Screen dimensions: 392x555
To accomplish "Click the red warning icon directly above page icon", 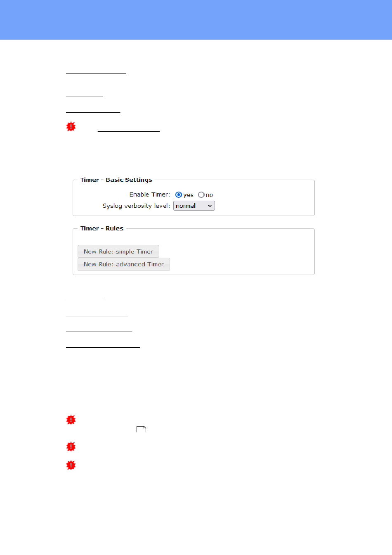I will coord(71,420).
